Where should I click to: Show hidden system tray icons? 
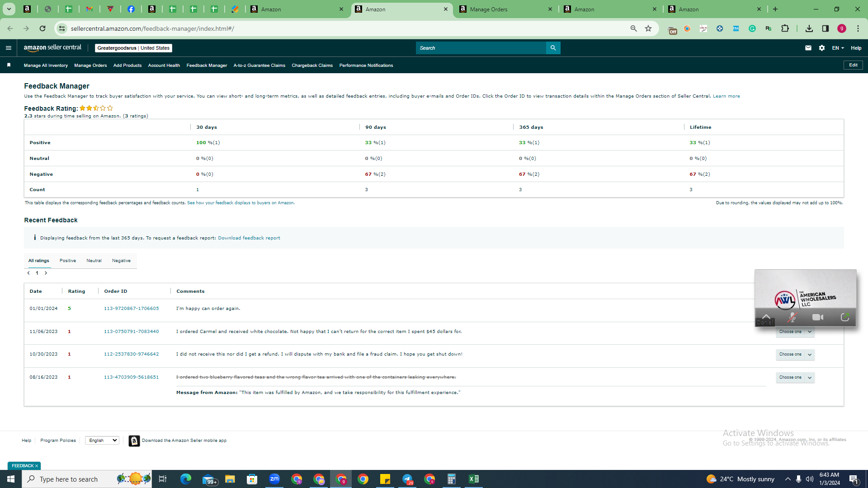click(788, 479)
